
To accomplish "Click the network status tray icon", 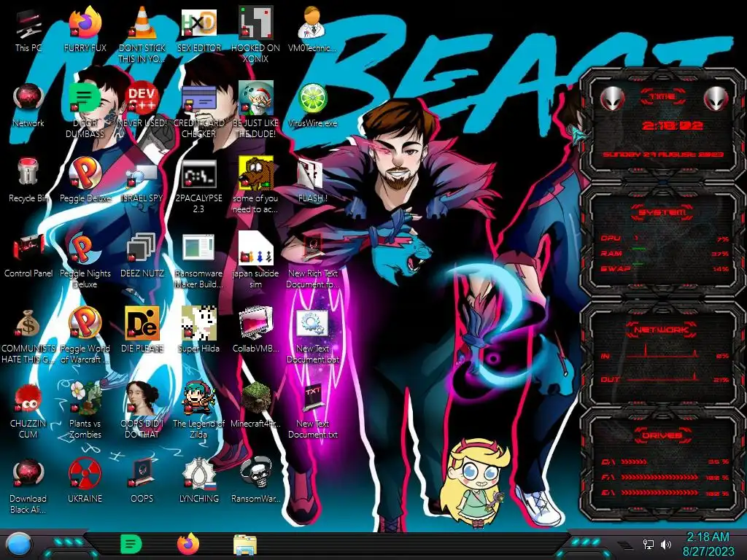I will [649, 544].
